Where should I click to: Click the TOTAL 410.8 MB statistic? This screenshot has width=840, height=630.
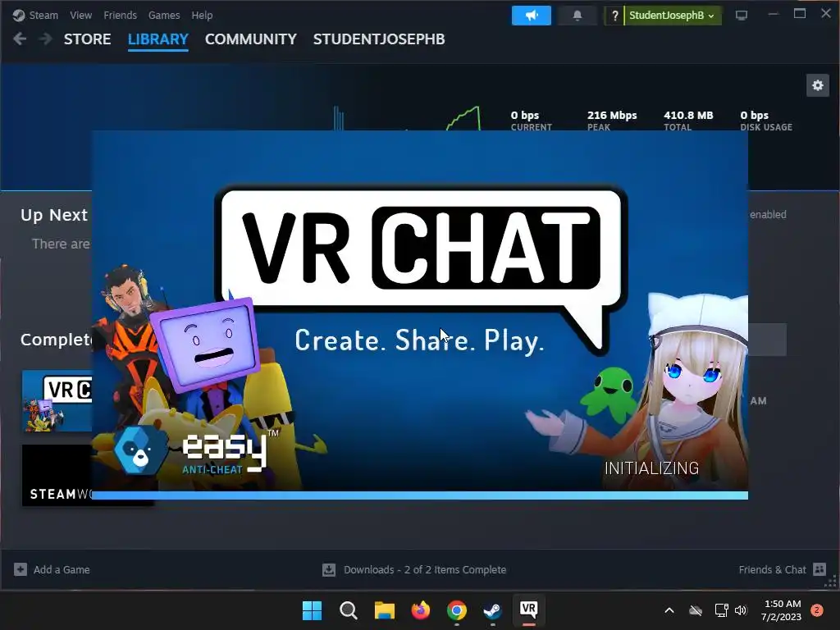pyautogui.click(x=688, y=121)
